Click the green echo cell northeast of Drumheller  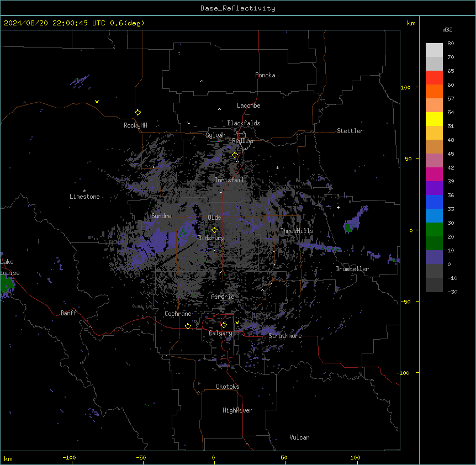point(347,227)
